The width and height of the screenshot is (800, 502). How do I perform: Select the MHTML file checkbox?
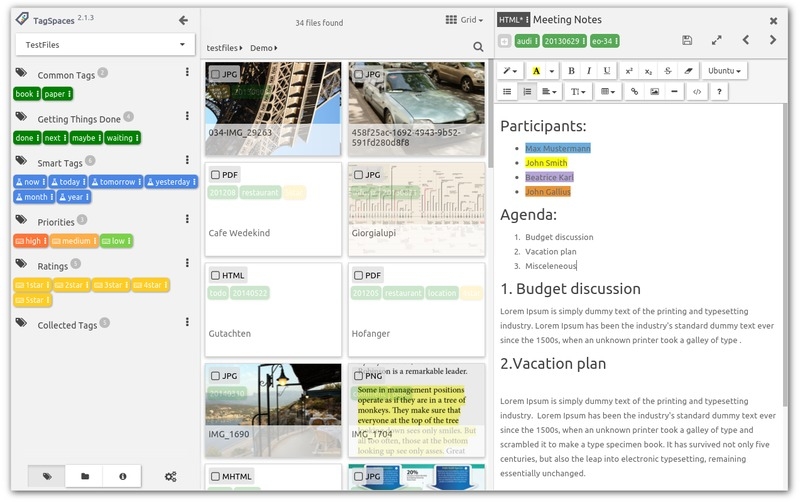coord(215,476)
